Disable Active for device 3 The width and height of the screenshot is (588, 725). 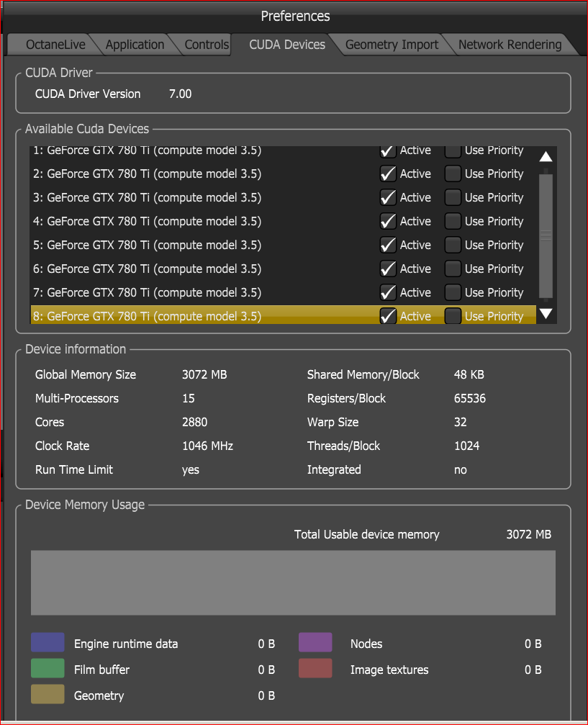(x=388, y=197)
